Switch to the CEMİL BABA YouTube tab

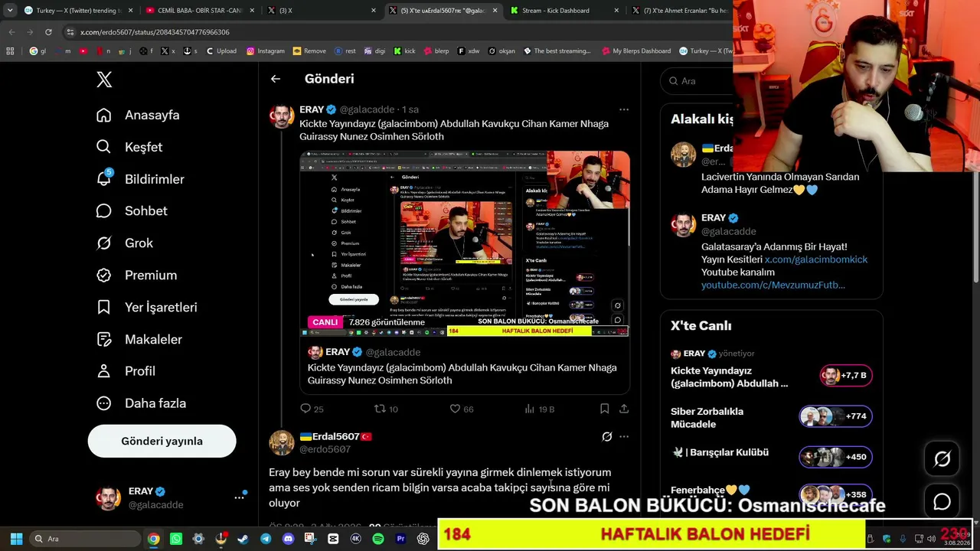point(199,11)
